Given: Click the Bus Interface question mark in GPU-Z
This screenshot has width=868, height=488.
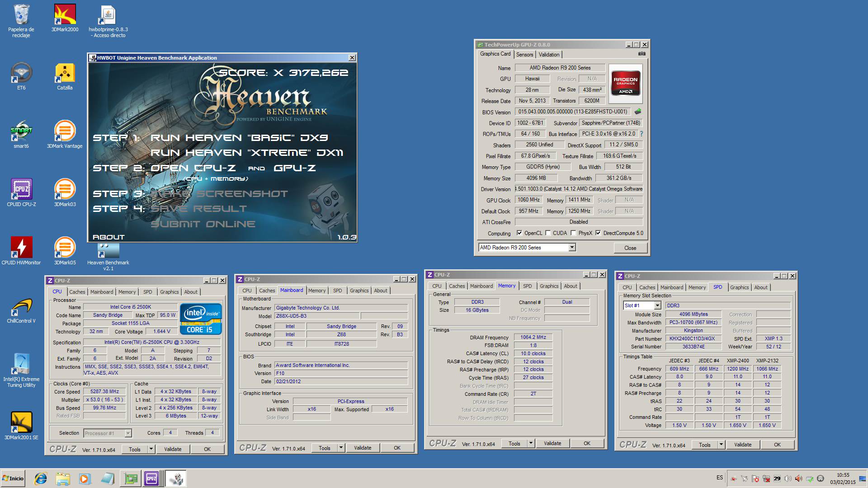Looking at the screenshot, I should click(x=642, y=134).
